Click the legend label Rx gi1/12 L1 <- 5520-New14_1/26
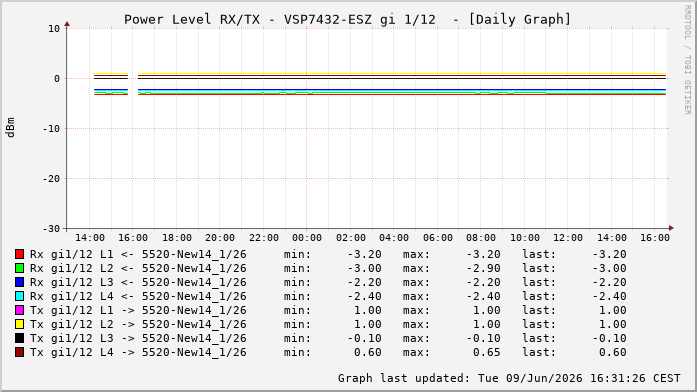Viewport: 697px width, 392px height. pos(138,254)
